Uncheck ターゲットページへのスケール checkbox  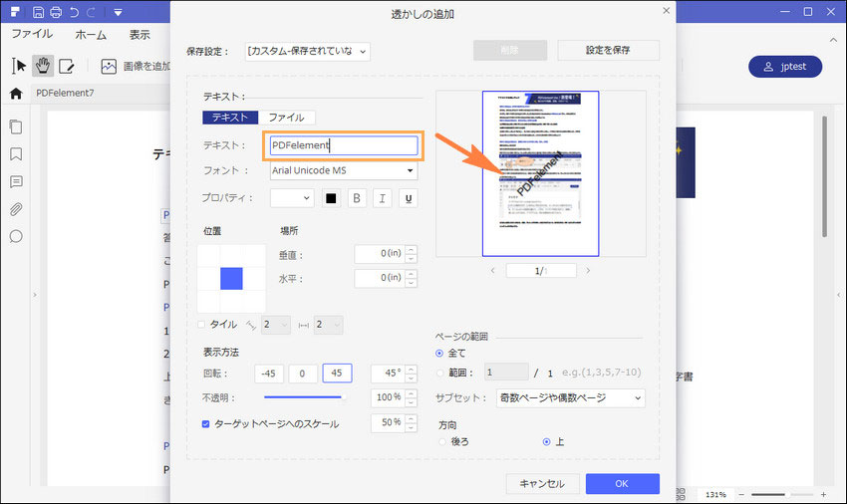click(205, 424)
